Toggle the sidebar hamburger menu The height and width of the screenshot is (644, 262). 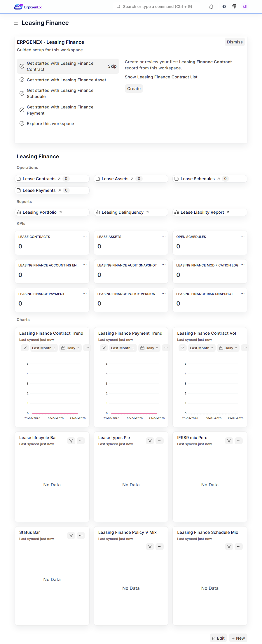click(x=16, y=23)
